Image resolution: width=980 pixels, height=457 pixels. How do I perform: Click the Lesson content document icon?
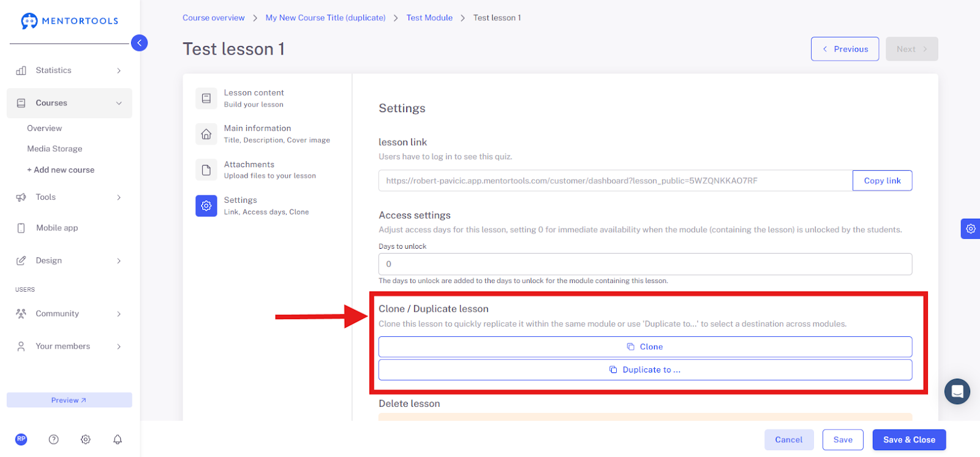(x=206, y=98)
